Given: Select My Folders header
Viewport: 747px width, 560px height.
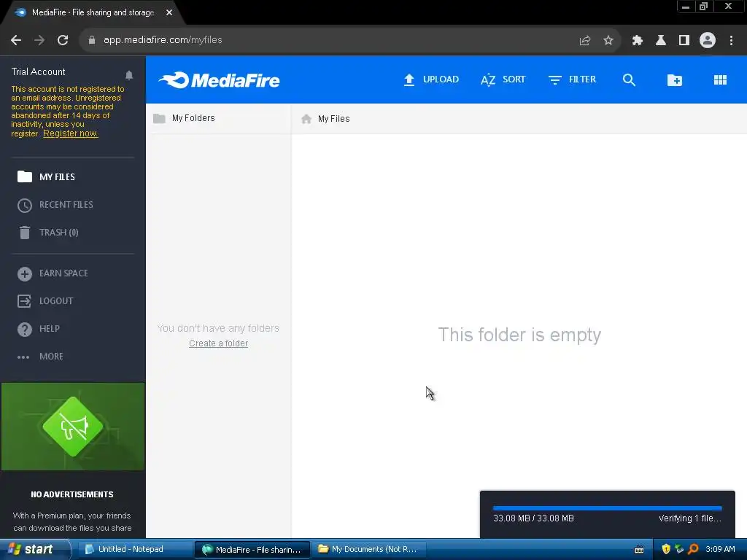Looking at the screenshot, I should 185,118.
